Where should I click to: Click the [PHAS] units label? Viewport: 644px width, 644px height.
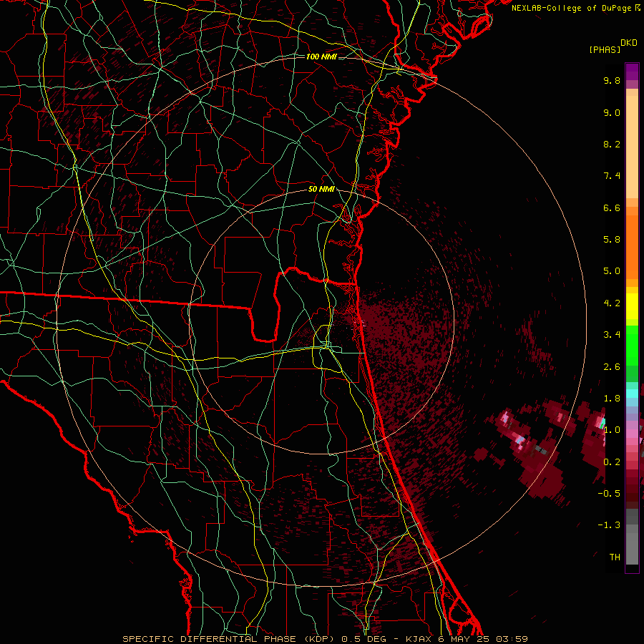pos(605,49)
